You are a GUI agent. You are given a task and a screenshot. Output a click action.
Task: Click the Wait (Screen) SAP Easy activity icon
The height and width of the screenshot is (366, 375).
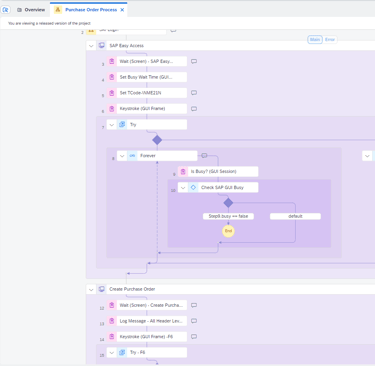pos(112,61)
